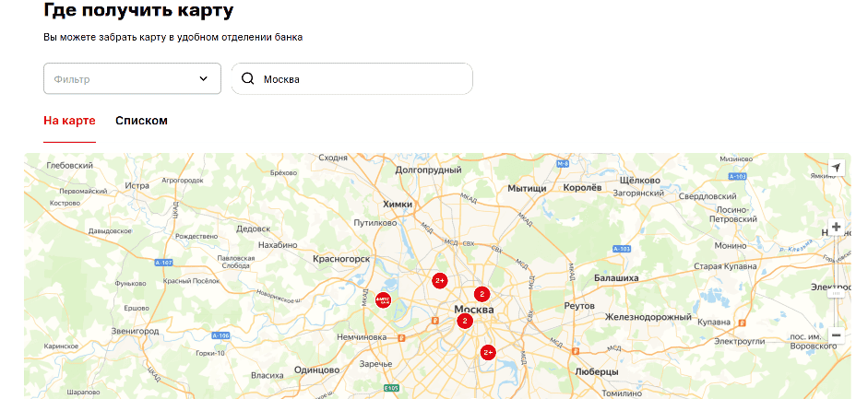868x399 pixels.
Task: Click the chevron arrow in Фильтр box
Action: (x=203, y=79)
